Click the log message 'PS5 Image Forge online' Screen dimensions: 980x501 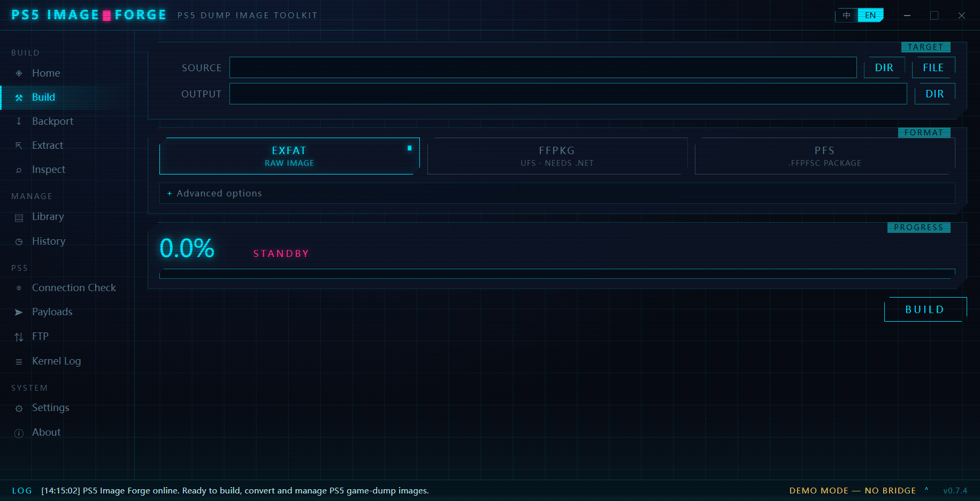pos(235,491)
